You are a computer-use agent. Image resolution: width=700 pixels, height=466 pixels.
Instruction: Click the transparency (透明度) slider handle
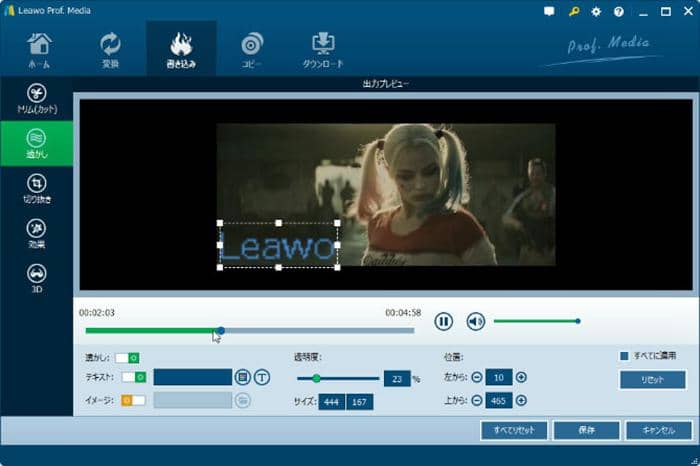(316, 378)
